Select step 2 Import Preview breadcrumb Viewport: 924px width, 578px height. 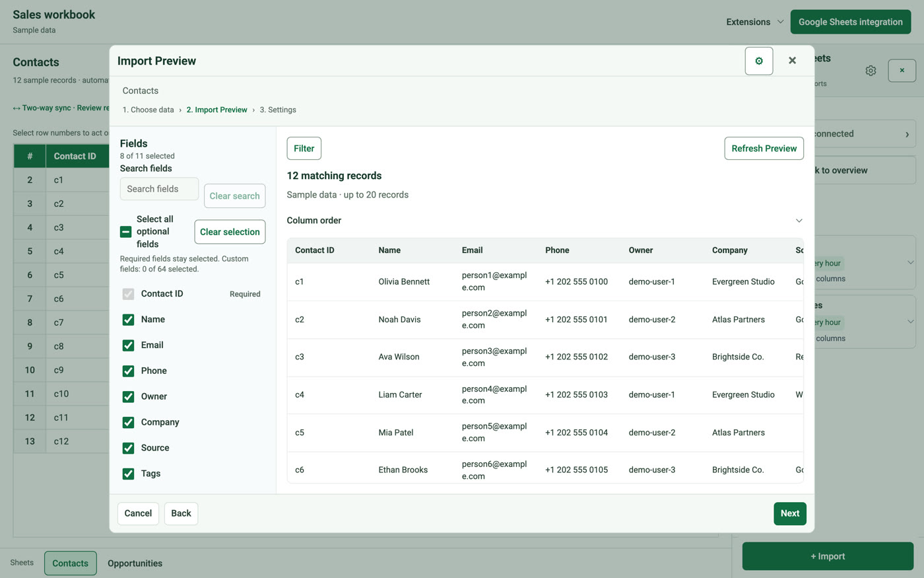pos(216,110)
